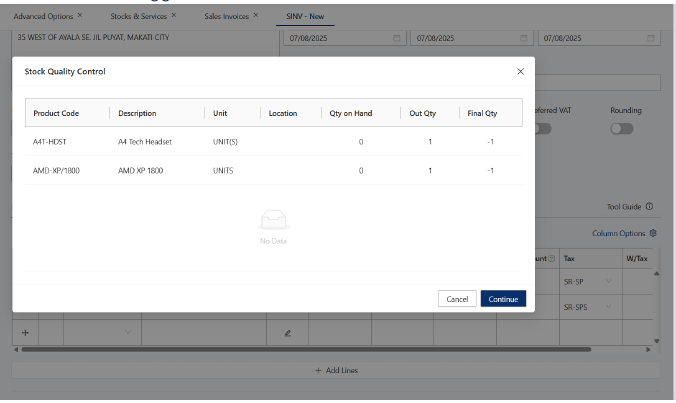Open the SR-SP tax dropdown
Image resolution: width=676 pixels, height=403 pixels.
coord(608,281)
